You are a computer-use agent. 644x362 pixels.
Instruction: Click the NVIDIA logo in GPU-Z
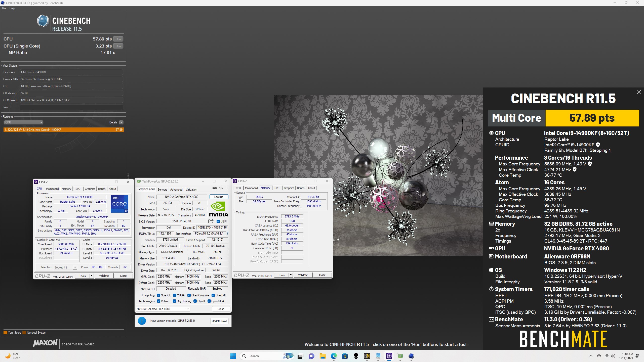[219, 209]
